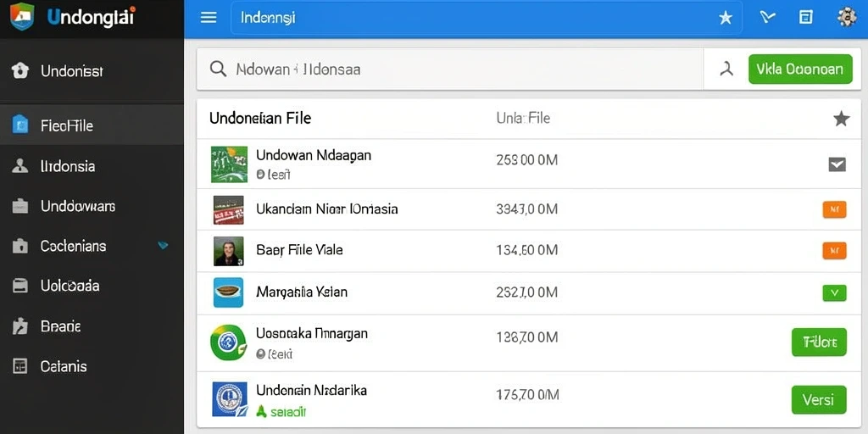Click the Undoneiian File column heading
This screenshot has width=868, height=434.
(x=260, y=118)
